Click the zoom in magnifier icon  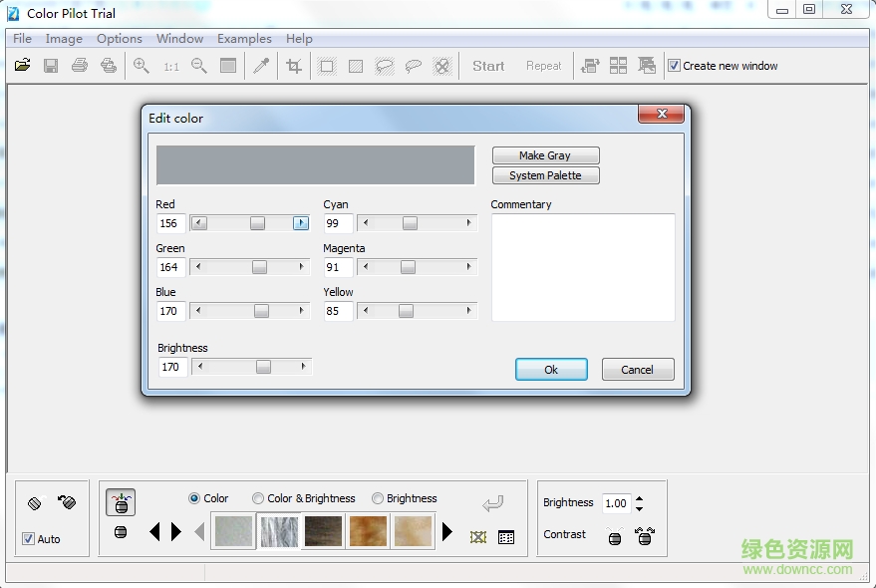(x=142, y=66)
